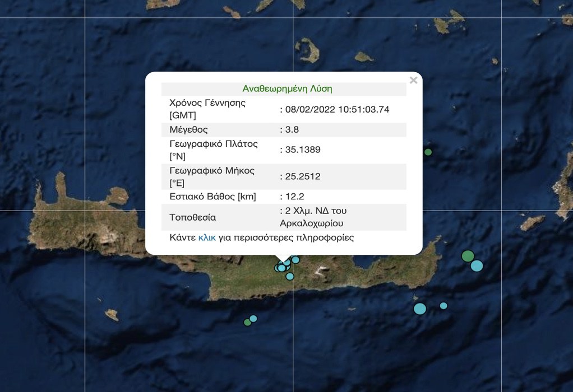The image size is (573, 392).
Task: Select the large green marker east of Crete
Action: pyautogui.click(x=468, y=256)
